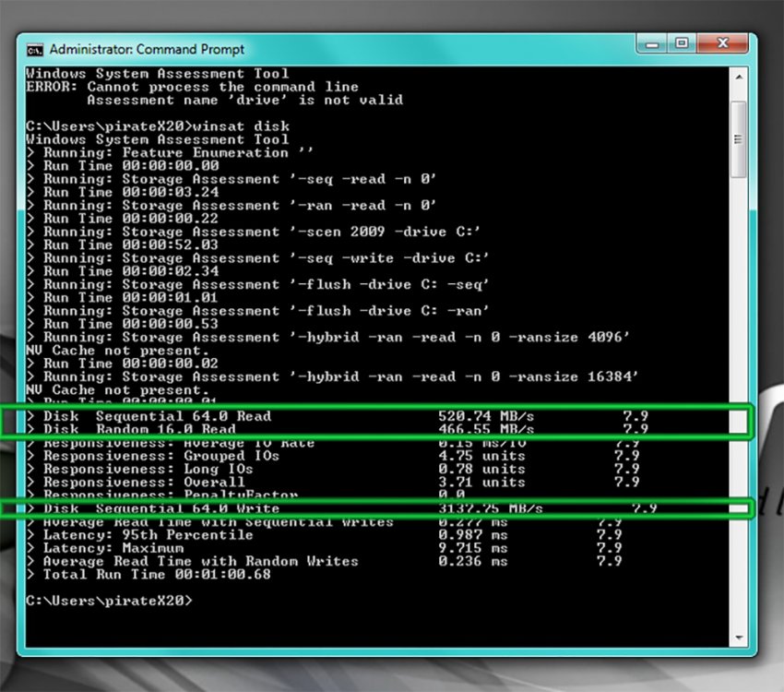Click the '-scen 2009 -drive C:' assessment line

[254, 232]
